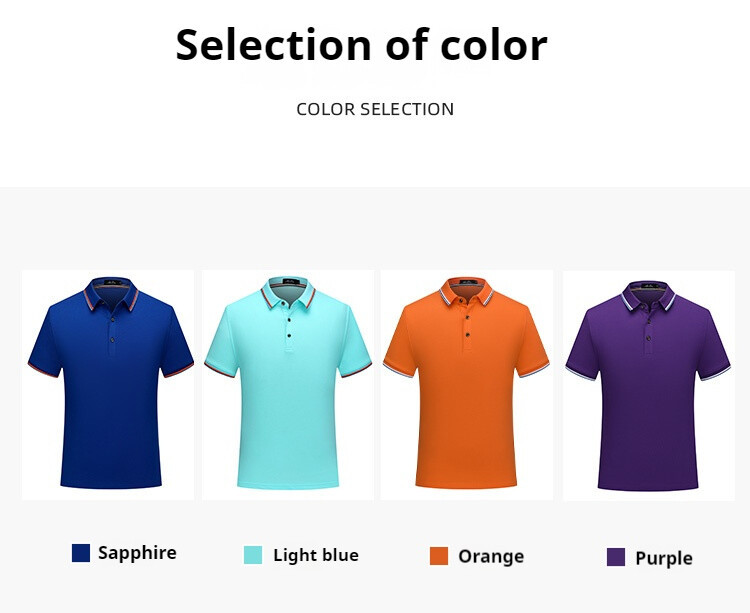Select the Sapphire polo shirt image

tap(108, 385)
